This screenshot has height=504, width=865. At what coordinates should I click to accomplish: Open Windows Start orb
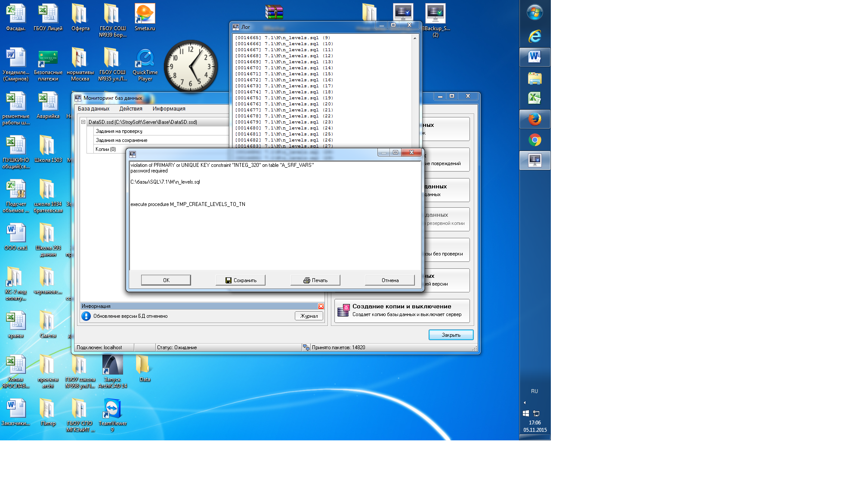pyautogui.click(x=535, y=12)
